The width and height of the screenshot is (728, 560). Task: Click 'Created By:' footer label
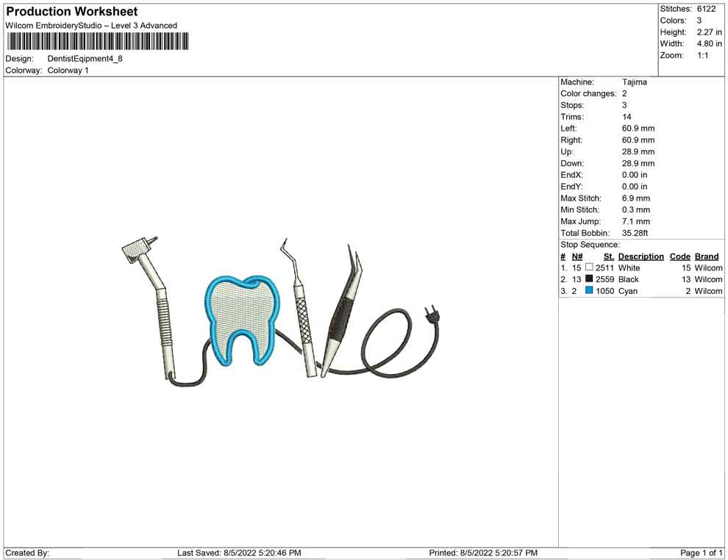pyautogui.click(x=27, y=553)
